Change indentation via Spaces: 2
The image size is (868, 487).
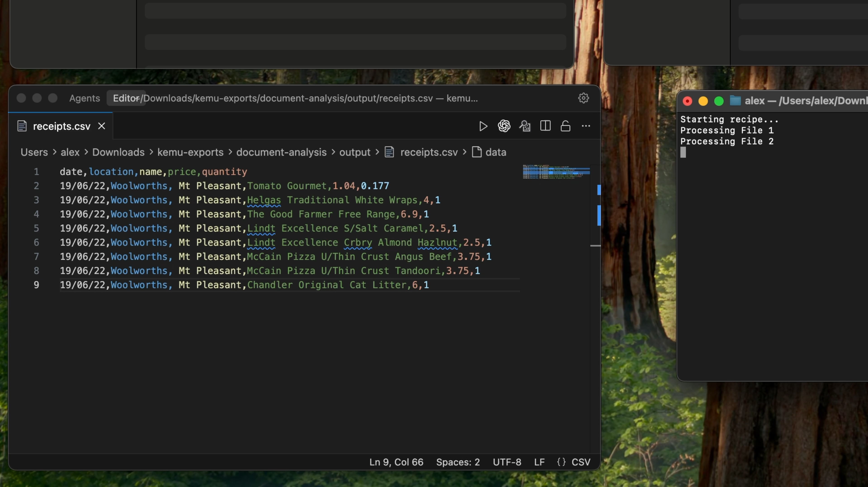click(458, 462)
